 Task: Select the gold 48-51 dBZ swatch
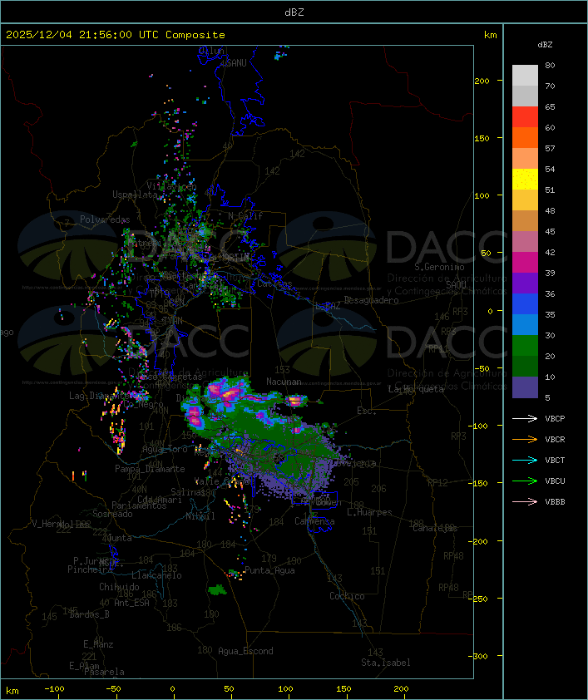[x=525, y=200]
